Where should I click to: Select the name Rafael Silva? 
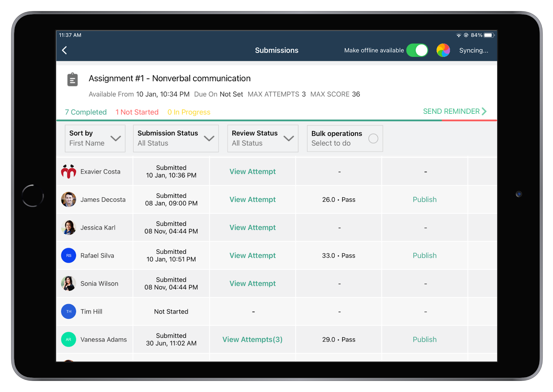click(x=97, y=255)
